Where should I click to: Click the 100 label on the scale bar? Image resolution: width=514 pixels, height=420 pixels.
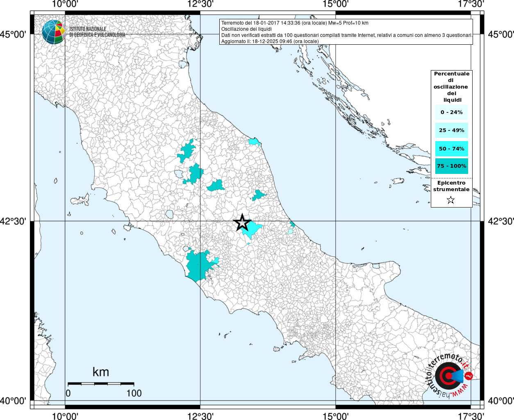point(134,393)
